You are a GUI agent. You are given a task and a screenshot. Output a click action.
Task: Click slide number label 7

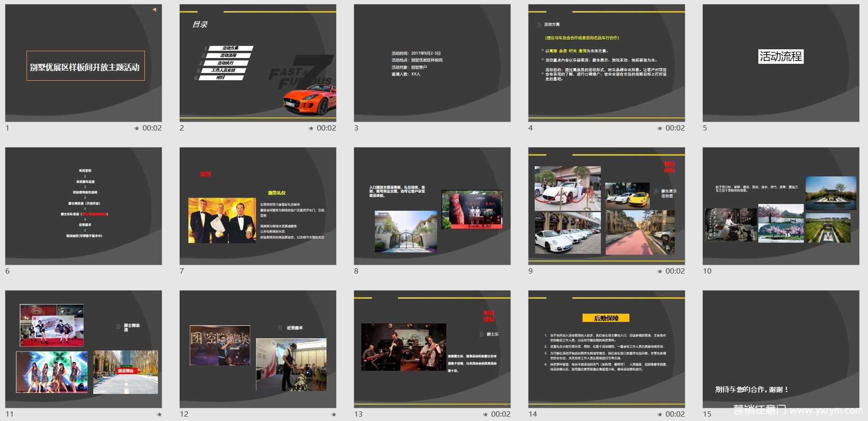pyautogui.click(x=182, y=271)
